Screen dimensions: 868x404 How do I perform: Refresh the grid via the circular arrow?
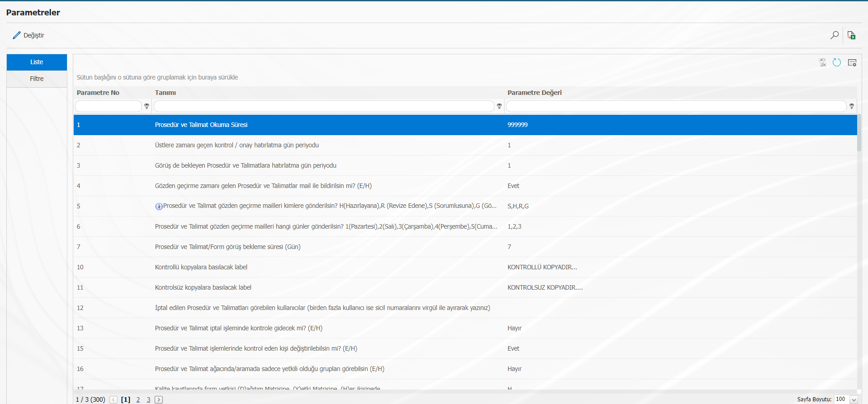click(x=837, y=62)
